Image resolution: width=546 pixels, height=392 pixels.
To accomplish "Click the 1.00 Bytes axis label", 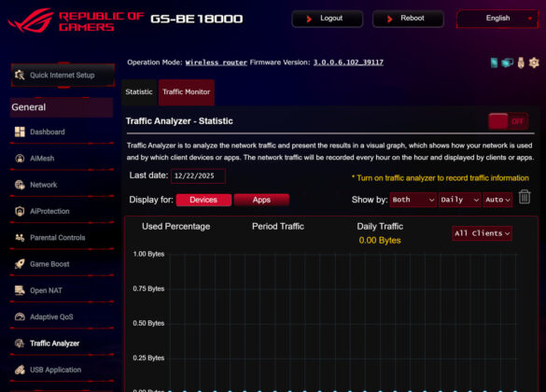I will click(x=148, y=254).
